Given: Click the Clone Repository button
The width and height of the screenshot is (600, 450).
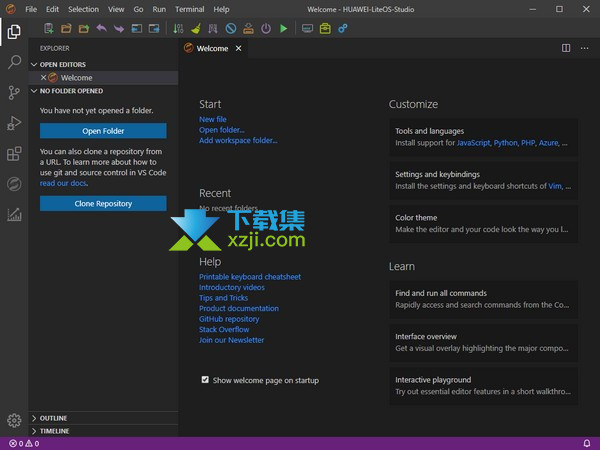Looking at the screenshot, I should pos(103,204).
